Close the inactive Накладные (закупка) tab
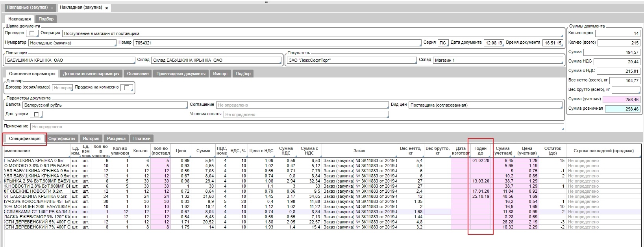The width and height of the screenshot is (644, 247). point(52,8)
